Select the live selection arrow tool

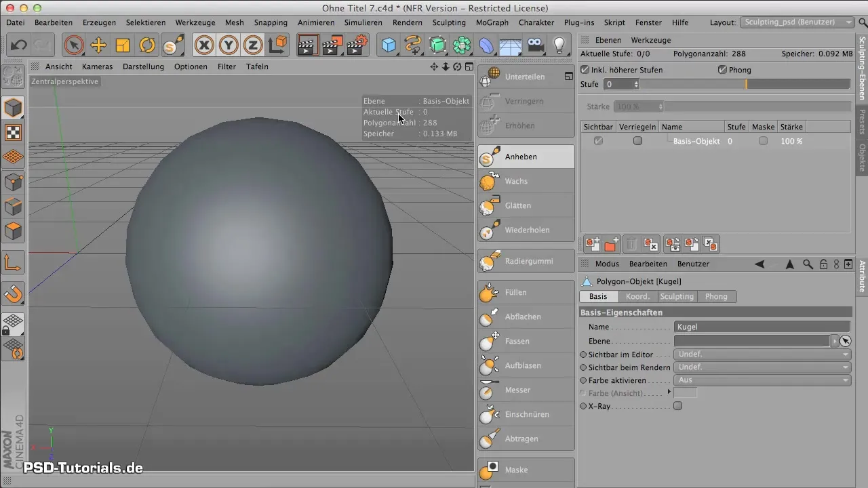click(74, 45)
